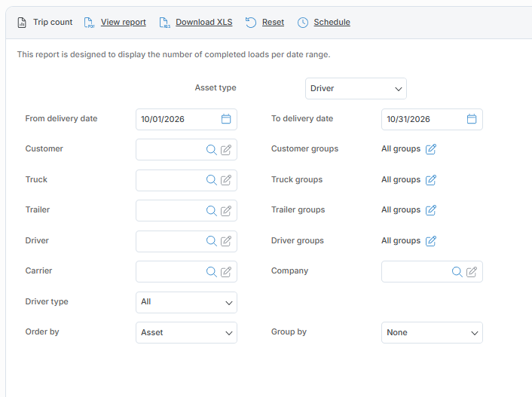Click the Customer field edit icon
The height and width of the screenshot is (397, 532).
[226, 150]
